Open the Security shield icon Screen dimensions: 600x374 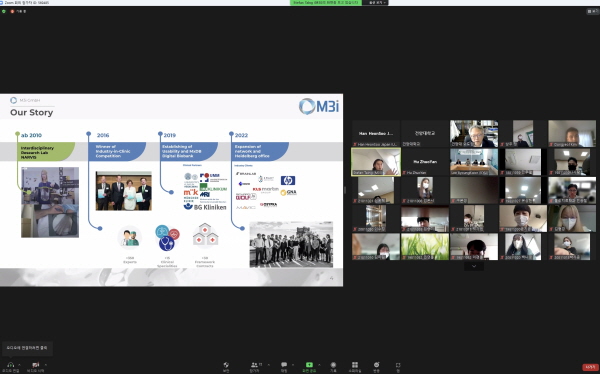[226, 365]
